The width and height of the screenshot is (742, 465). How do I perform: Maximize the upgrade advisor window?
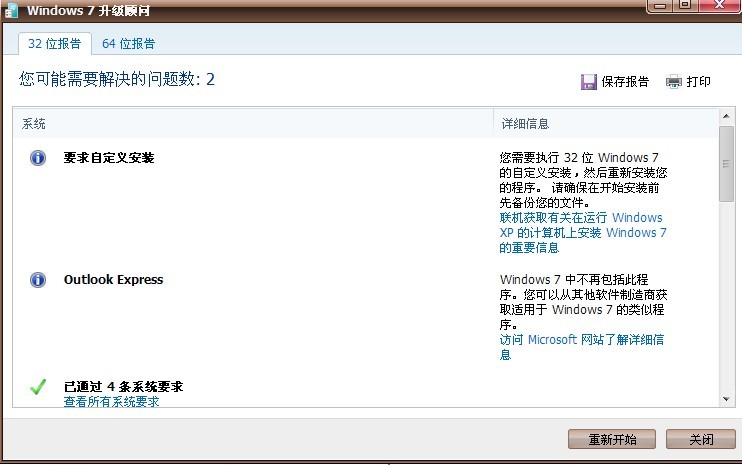(x=684, y=6)
